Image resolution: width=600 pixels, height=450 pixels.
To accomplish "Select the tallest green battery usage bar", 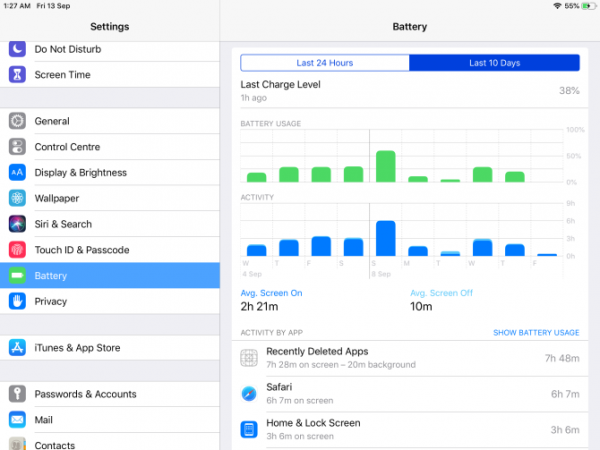I will tap(386, 166).
